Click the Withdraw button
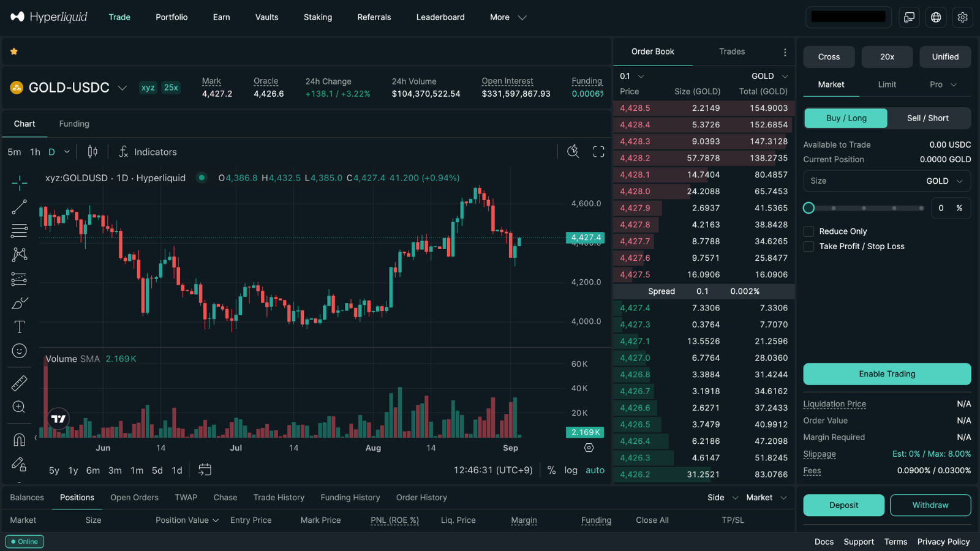 point(930,505)
